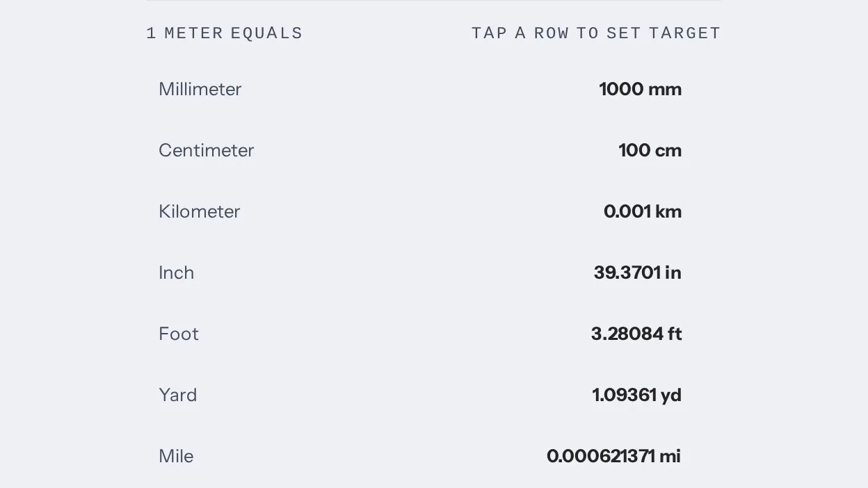
Task: Click the 'km' unit suffix
Action: 668,211
